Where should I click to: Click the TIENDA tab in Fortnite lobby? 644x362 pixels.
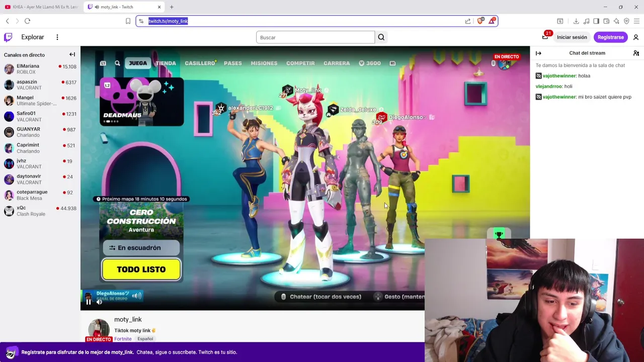pos(166,63)
